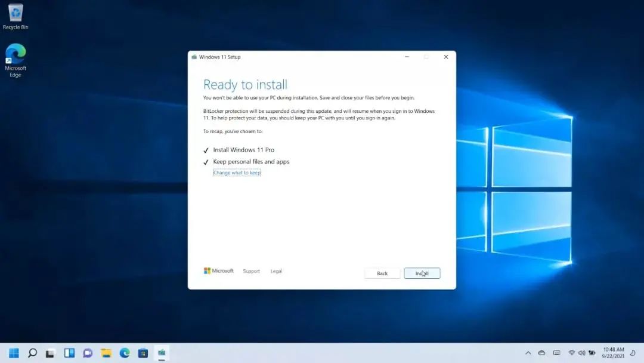Expand hidden system tray icons
The height and width of the screenshot is (363, 644).
coord(528,353)
